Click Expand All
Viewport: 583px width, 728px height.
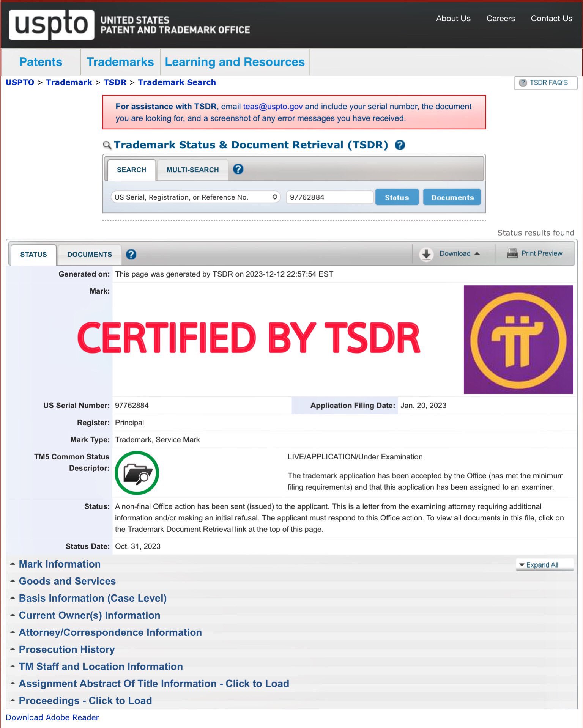pyautogui.click(x=544, y=565)
